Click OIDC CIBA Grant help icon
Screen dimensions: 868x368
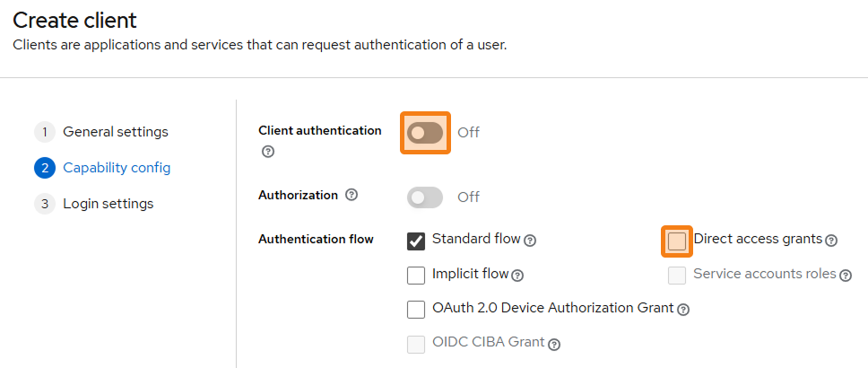coord(554,345)
